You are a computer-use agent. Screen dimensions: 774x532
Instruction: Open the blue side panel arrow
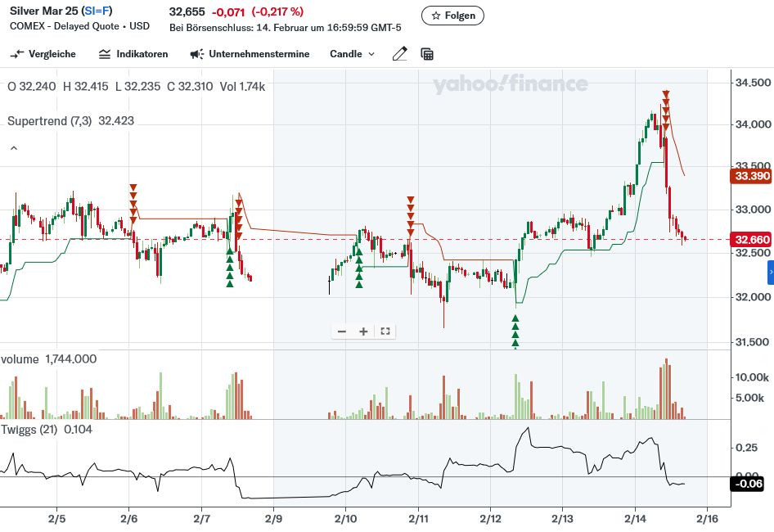pyautogui.click(x=771, y=273)
